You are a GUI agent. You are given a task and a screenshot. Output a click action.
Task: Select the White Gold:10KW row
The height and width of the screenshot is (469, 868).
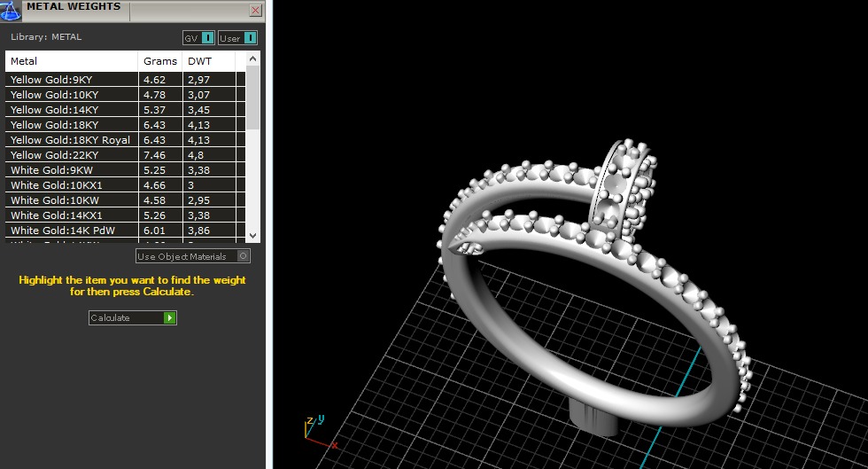tap(125, 199)
